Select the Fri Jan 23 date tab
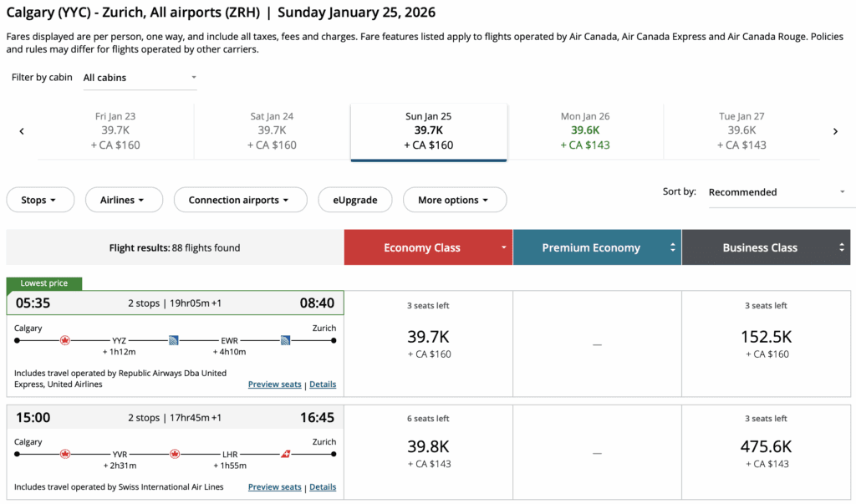 click(x=115, y=130)
